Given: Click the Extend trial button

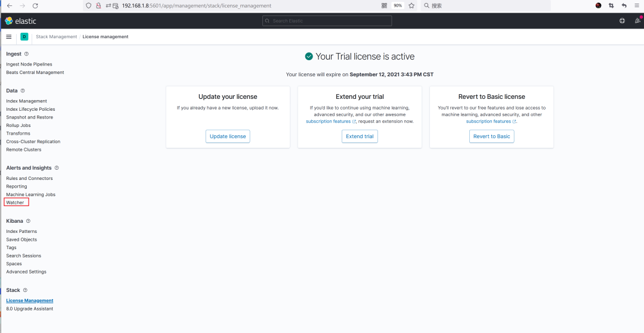Looking at the screenshot, I should click(360, 136).
